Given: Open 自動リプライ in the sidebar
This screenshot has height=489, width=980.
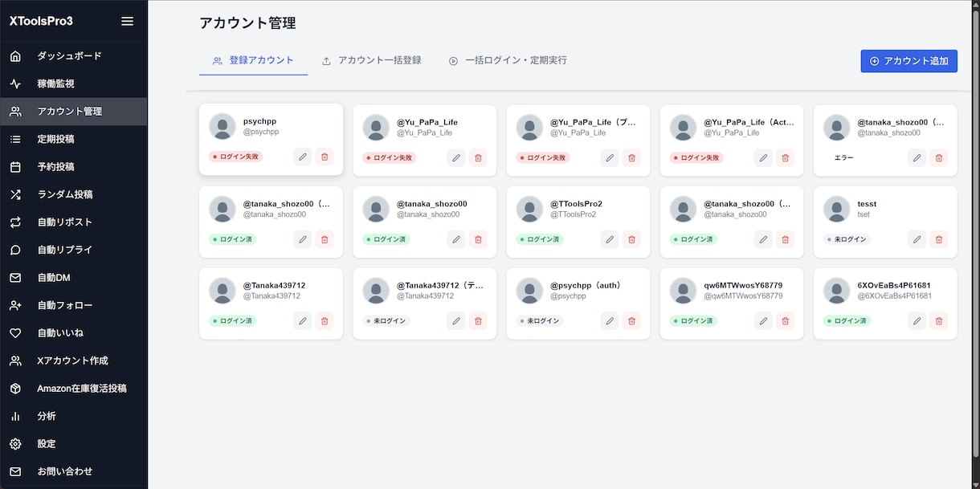Looking at the screenshot, I should tap(73, 250).
